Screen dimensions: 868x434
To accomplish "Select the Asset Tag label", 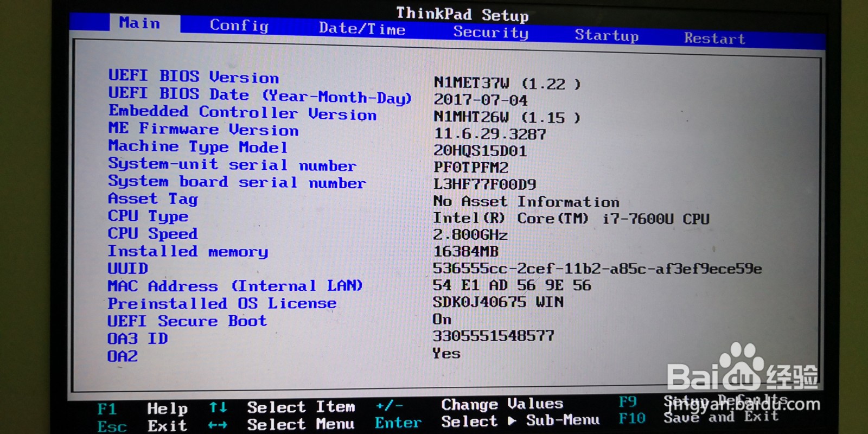I will click(x=153, y=199).
